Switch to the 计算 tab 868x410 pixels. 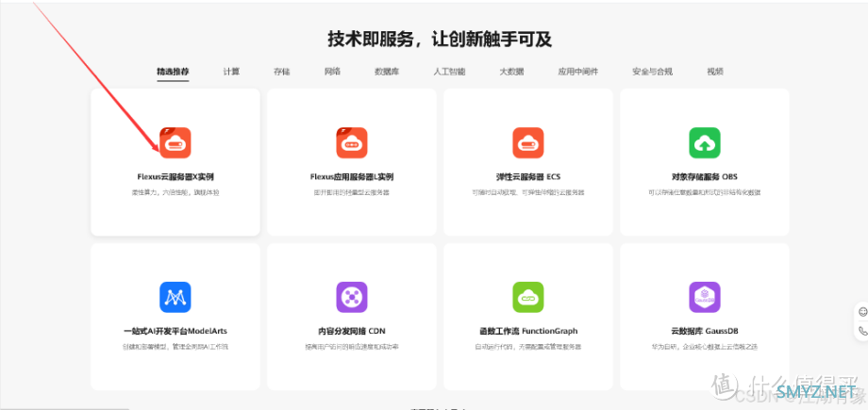(231, 72)
